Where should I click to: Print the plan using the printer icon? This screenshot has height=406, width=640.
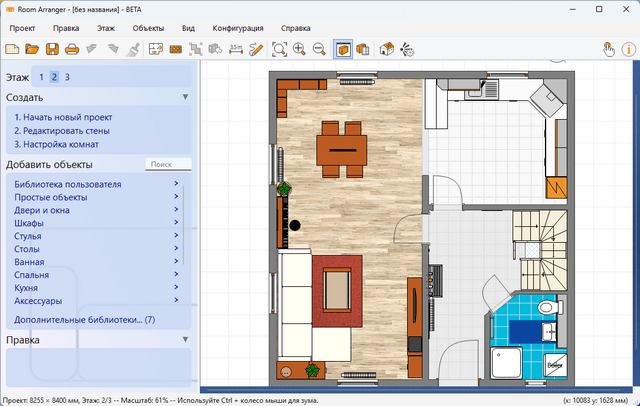pyautogui.click(x=72, y=48)
